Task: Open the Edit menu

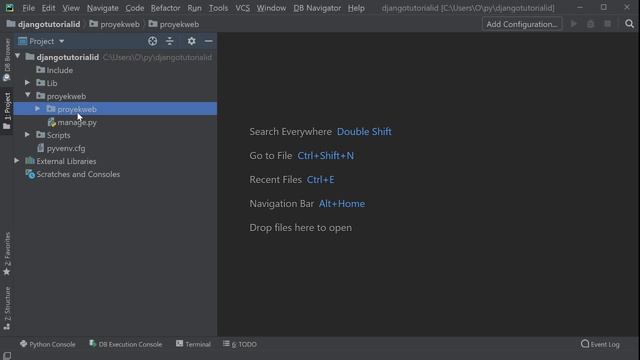Action: (48, 8)
